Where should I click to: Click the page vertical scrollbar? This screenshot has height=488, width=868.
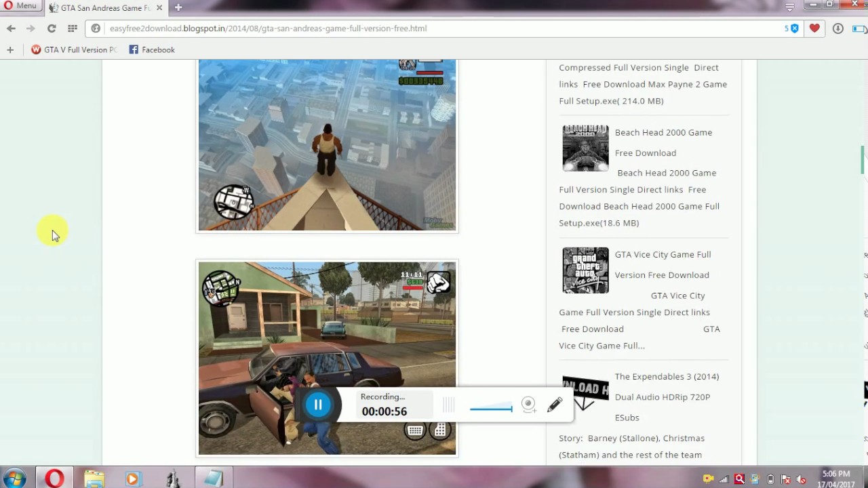863,159
